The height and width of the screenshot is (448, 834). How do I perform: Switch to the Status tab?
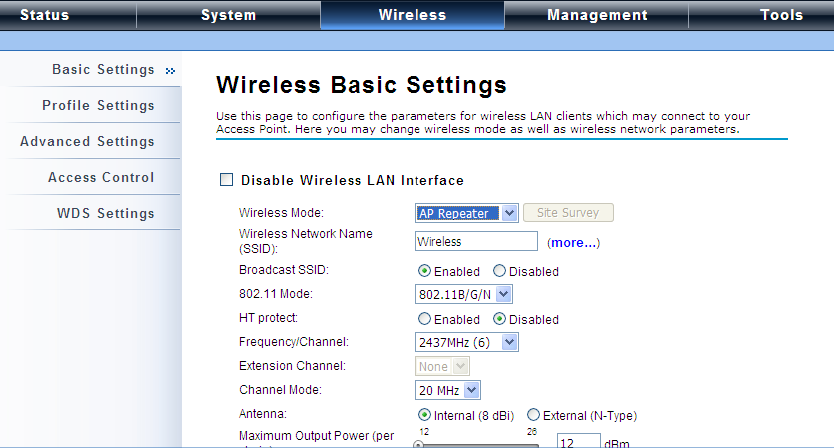(x=45, y=15)
